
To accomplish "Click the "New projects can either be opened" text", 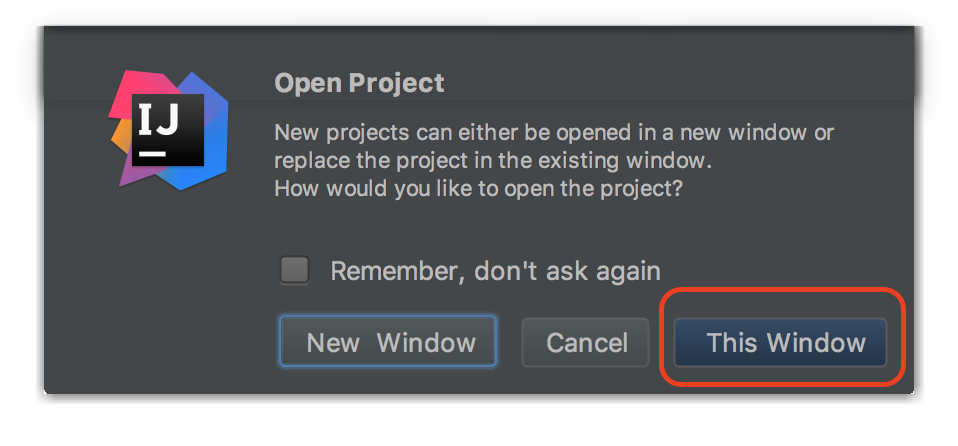I will pos(554,132).
